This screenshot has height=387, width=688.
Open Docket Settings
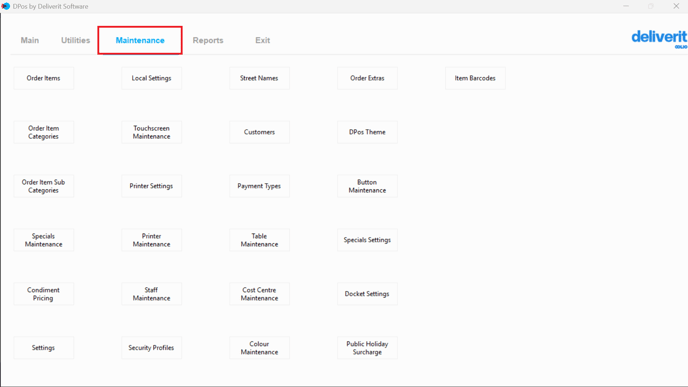point(367,294)
